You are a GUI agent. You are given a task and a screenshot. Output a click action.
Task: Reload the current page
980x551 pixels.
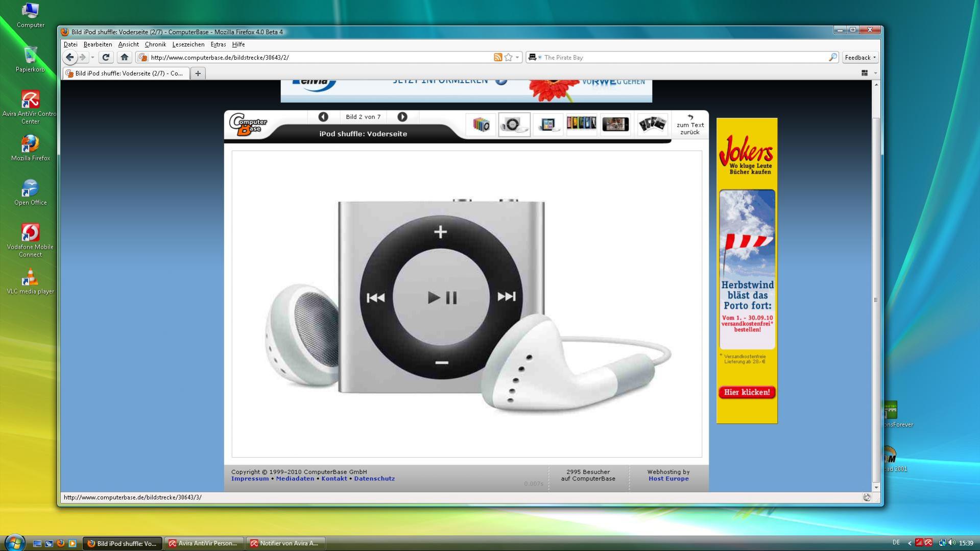[x=106, y=57]
